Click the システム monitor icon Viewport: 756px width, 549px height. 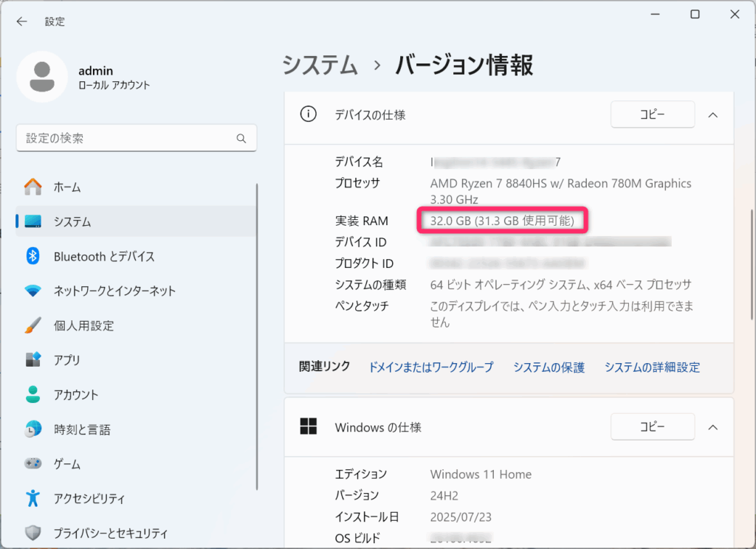[x=32, y=221]
